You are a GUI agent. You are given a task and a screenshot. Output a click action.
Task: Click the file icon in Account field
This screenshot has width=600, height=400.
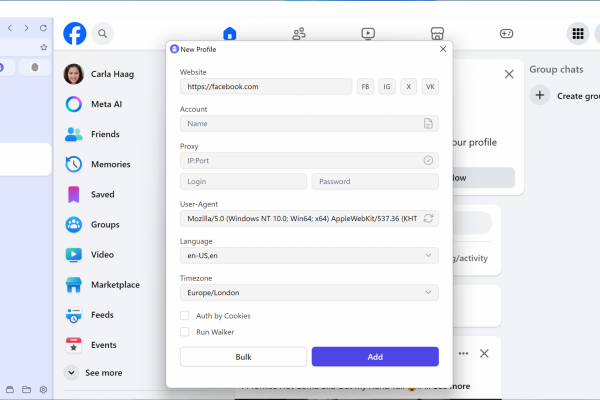428,124
